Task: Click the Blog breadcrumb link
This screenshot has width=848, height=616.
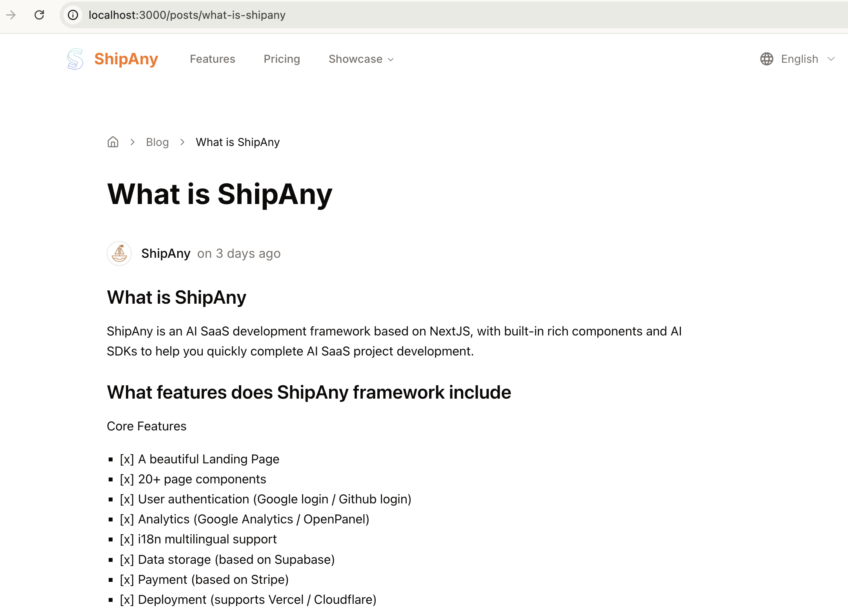Action: click(x=157, y=142)
